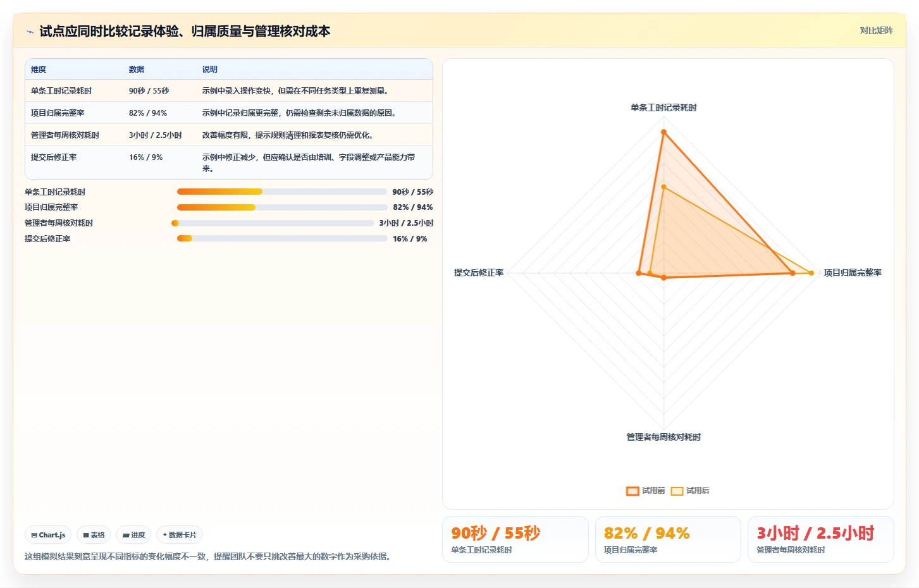
Task: Click table cell 82% / 94%
Action: coord(148,113)
